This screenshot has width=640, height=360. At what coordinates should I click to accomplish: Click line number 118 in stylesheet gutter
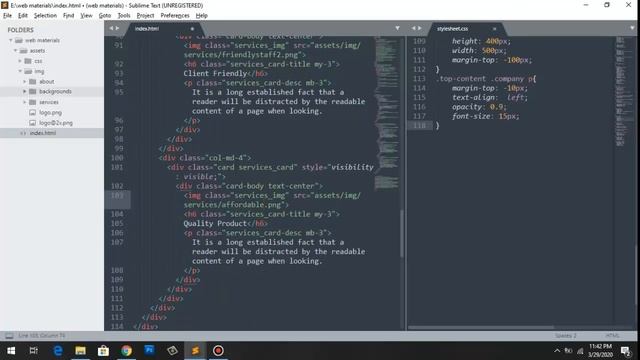coord(419,125)
